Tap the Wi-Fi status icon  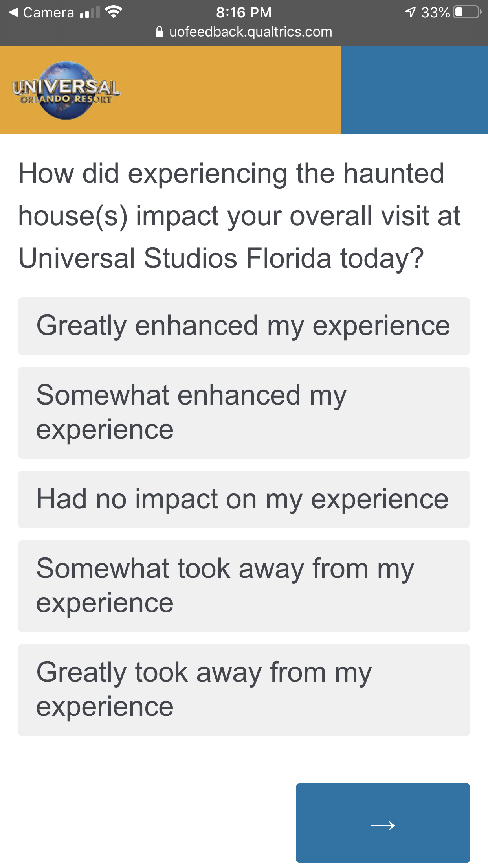click(x=114, y=13)
